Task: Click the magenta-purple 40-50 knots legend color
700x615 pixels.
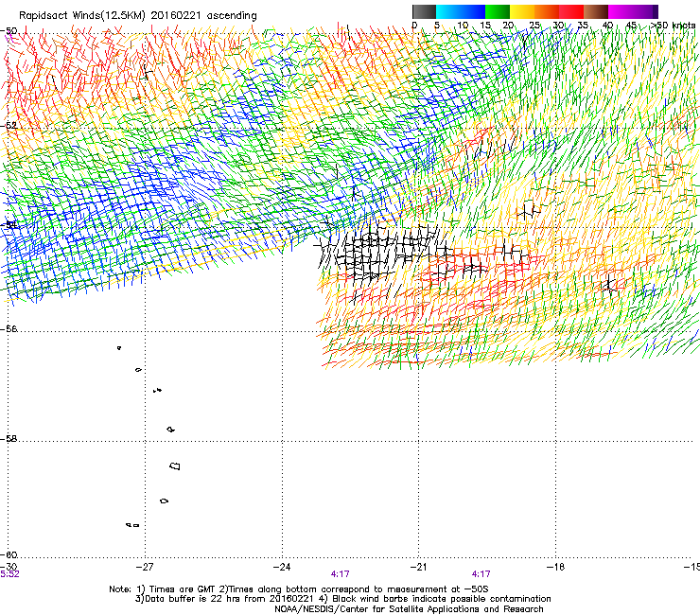Action: (x=633, y=11)
